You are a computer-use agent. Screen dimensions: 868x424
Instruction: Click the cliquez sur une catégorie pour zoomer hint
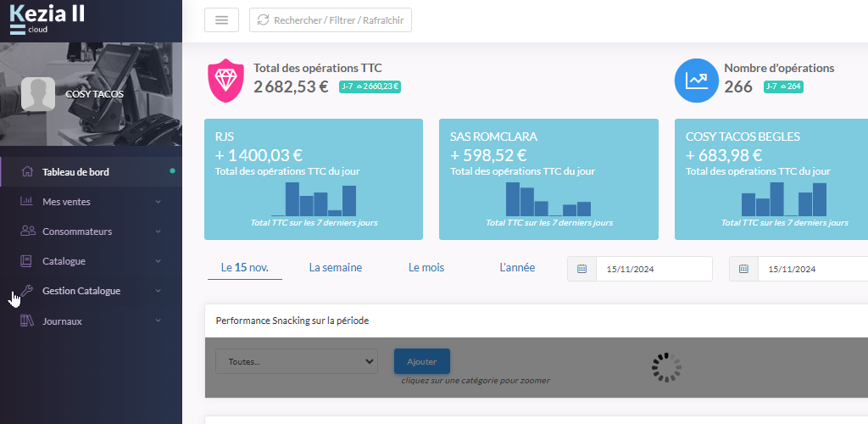[x=476, y=380]
